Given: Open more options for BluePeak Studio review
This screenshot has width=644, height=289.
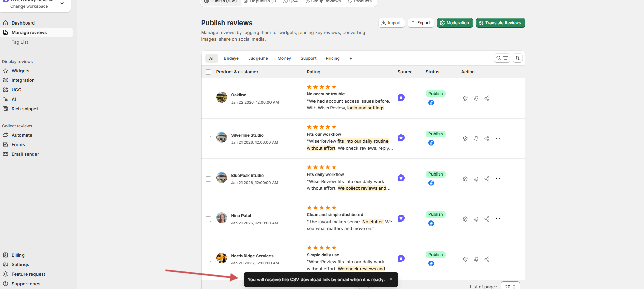Looking at the screenshot, I should (x=498, y=179).
